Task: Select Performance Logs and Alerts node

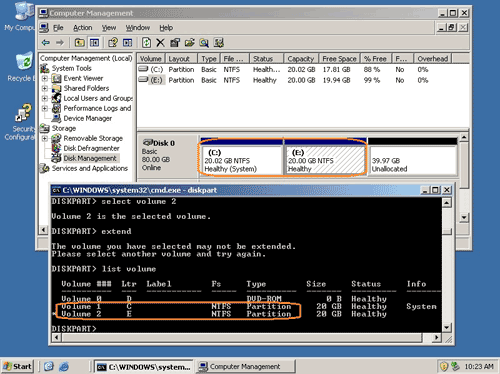Action: pos(97,108)
